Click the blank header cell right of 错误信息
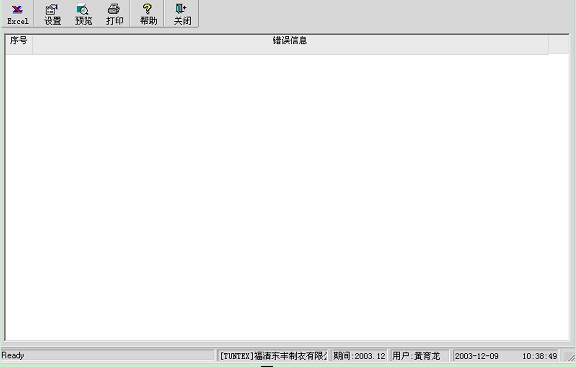Viewport: 576px width, 367px height. point(559,44)
